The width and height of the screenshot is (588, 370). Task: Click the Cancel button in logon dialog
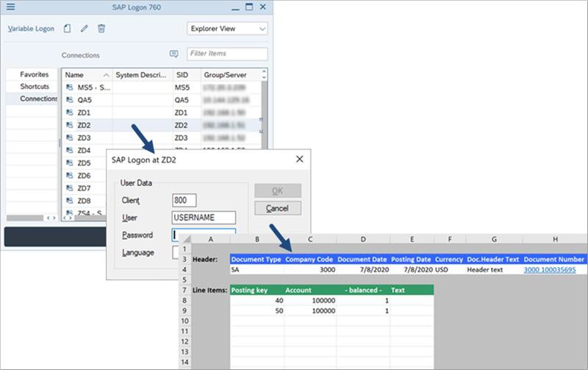(278, 208)
